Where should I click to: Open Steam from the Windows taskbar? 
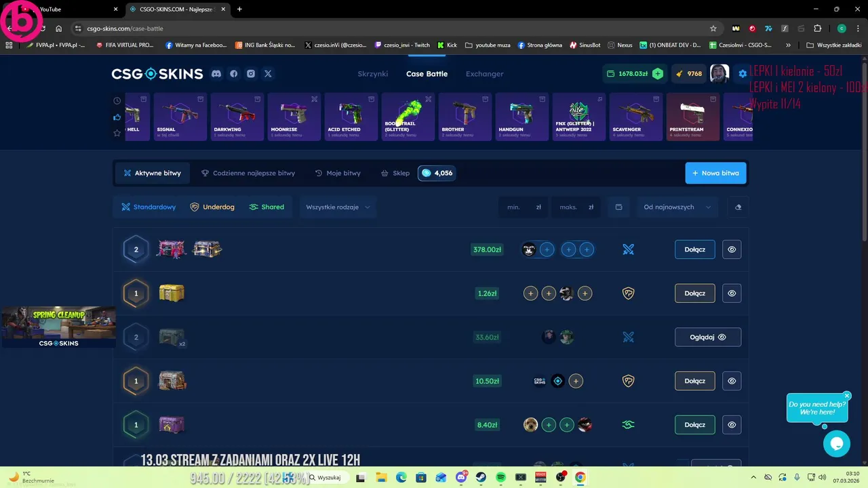(x=481, y=477)
